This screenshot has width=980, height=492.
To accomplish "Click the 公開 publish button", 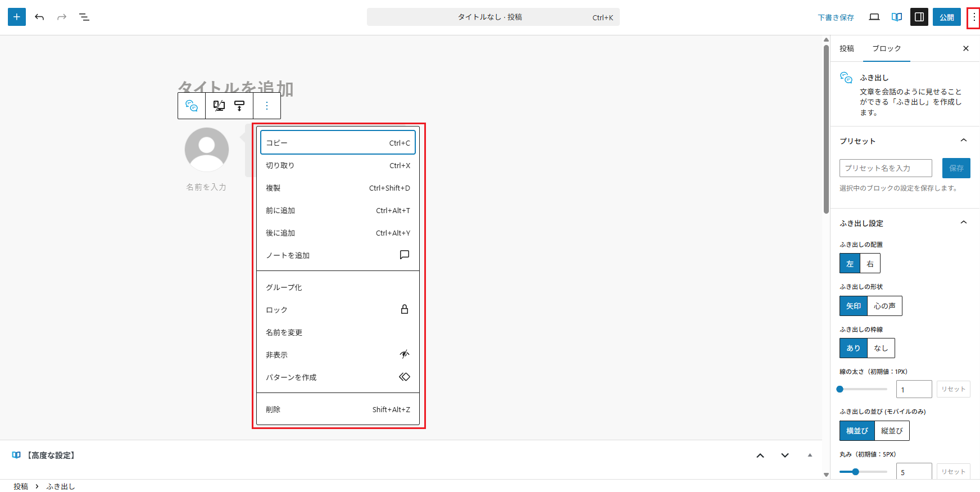I will 947,17.
